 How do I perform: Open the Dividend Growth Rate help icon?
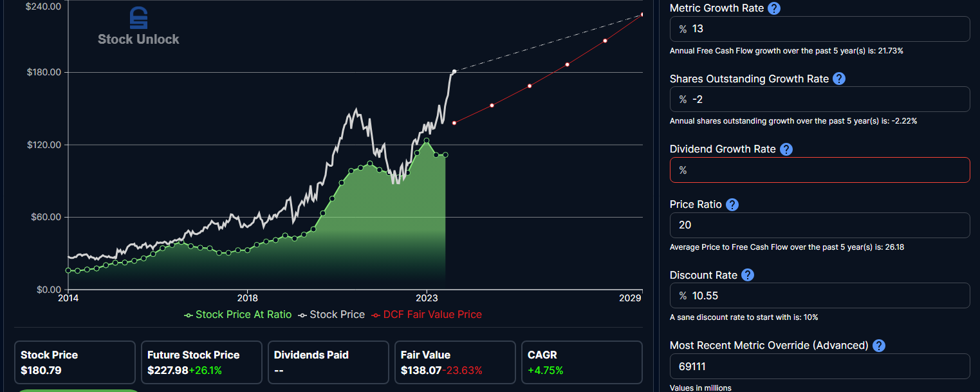(x=786, y=149)
